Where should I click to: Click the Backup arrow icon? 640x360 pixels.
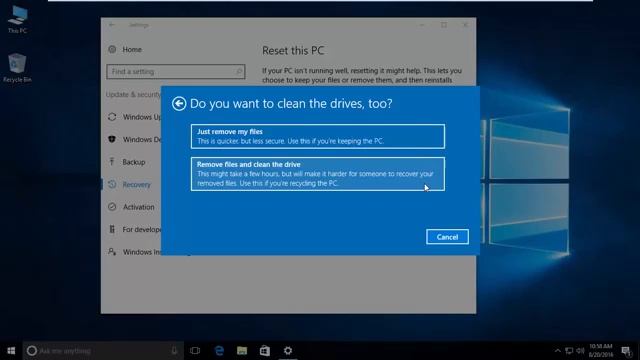tap(112, 162)
